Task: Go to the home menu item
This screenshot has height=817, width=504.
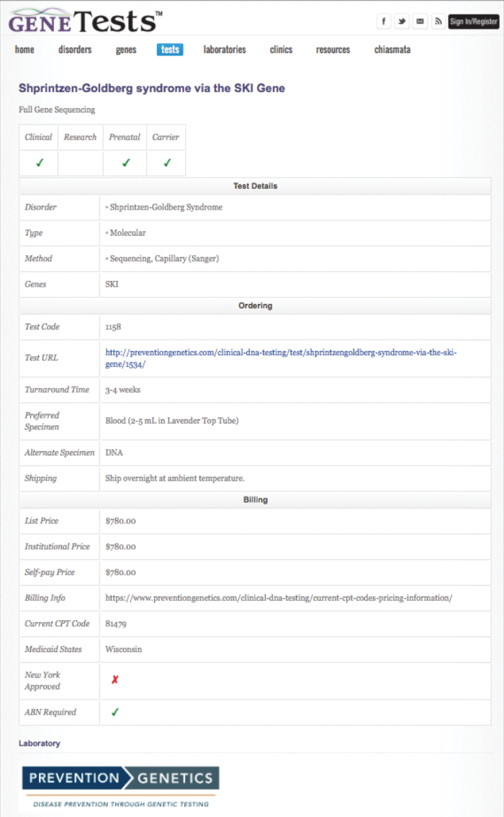Action: (x=24, y=50)
